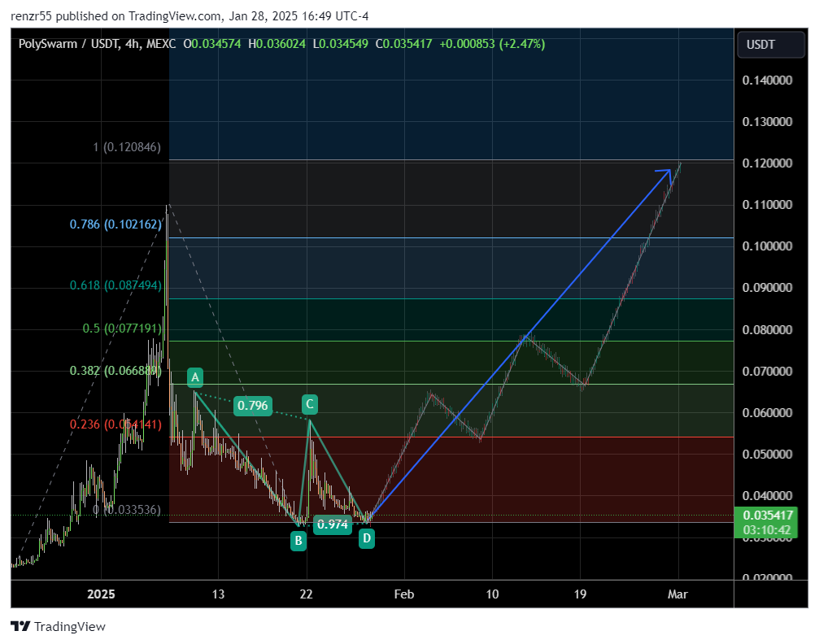Click the open value O0.034574
Viewport: 819px width, 644px height.
click(212, 44)
